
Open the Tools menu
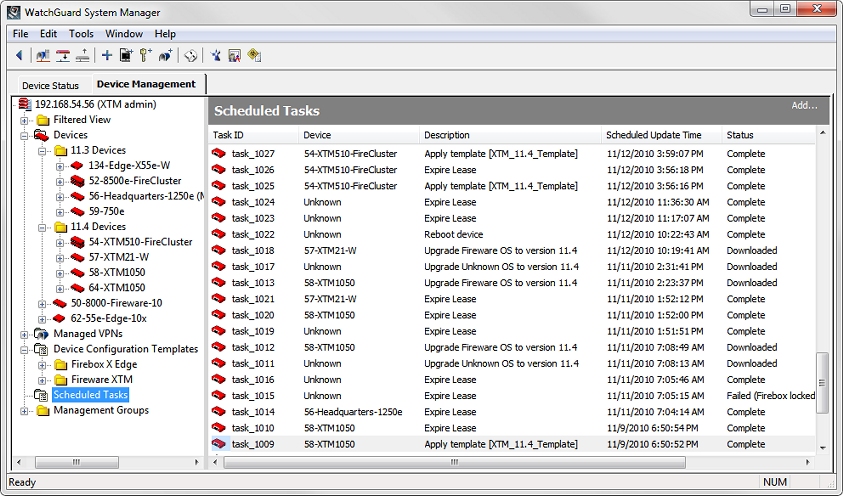point(81,34)
